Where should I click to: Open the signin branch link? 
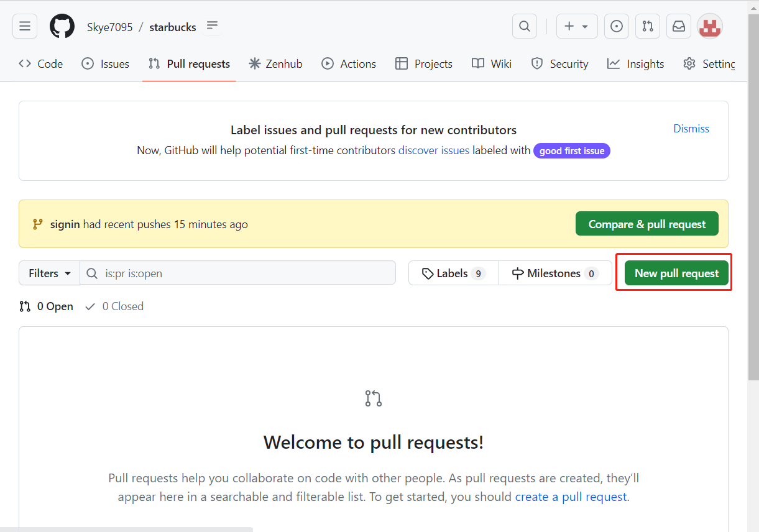65,224
